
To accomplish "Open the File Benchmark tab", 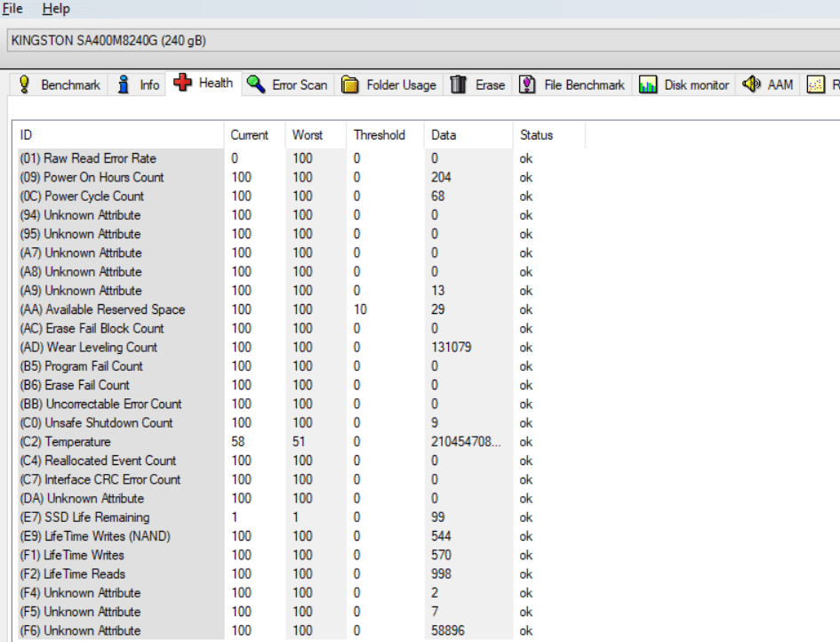I will [x=572, y=84].
